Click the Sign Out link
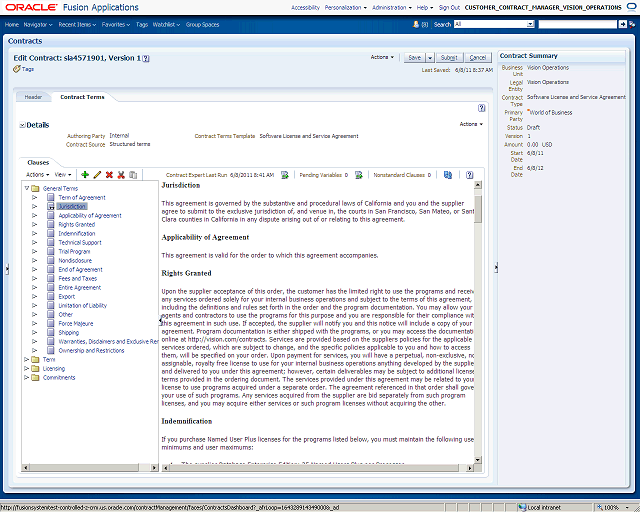The image size is (640, 512). (x=449, y=7)
